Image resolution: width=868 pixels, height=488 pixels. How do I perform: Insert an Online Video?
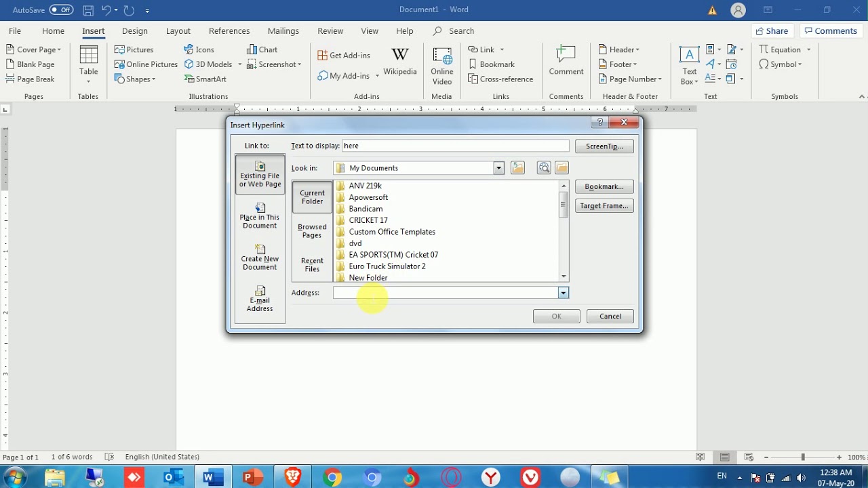(442, 66)
